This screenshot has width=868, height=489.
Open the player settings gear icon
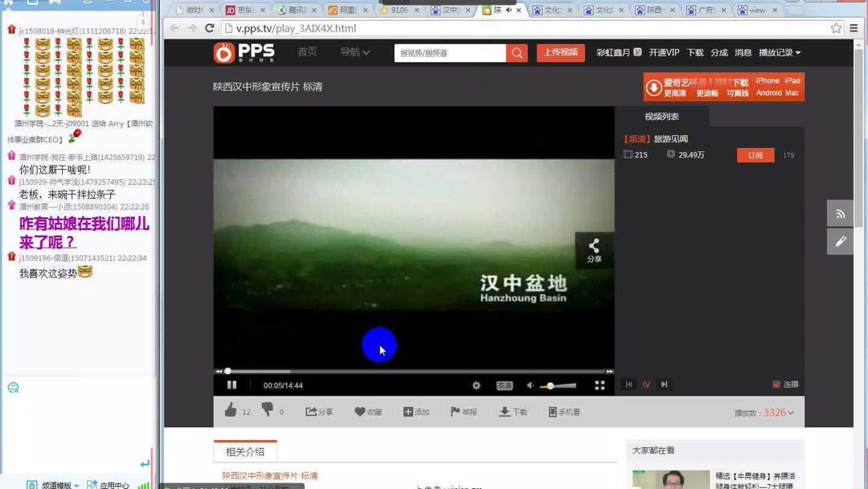[476, 385]
